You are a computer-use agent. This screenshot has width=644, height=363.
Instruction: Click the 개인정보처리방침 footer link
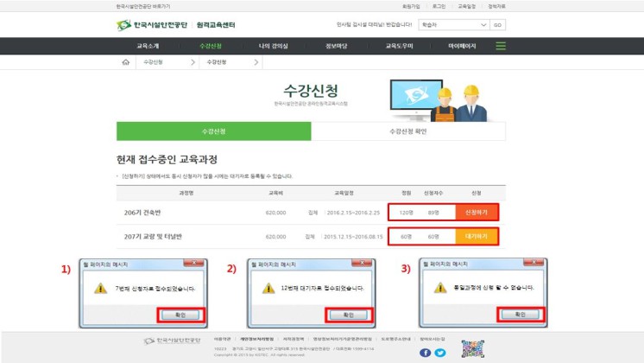256,339
